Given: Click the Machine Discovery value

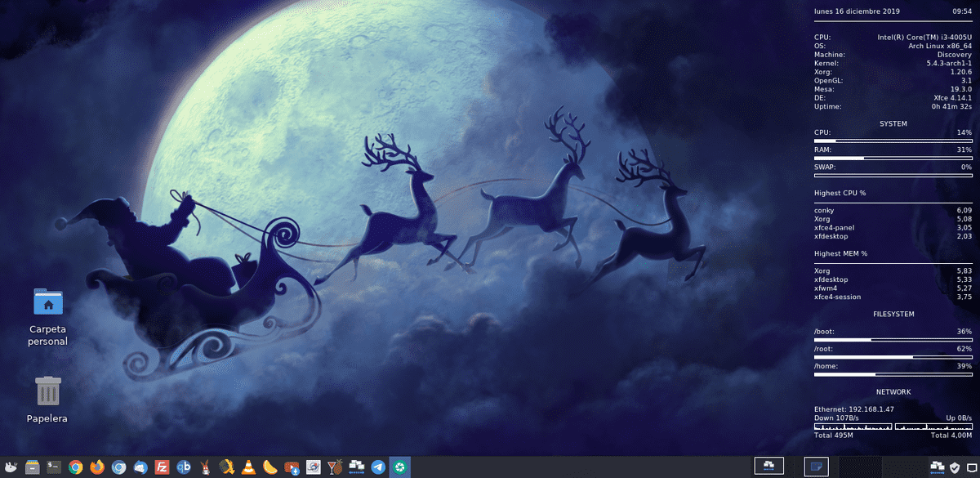Looking at the screenshot, I should (955, 55).
